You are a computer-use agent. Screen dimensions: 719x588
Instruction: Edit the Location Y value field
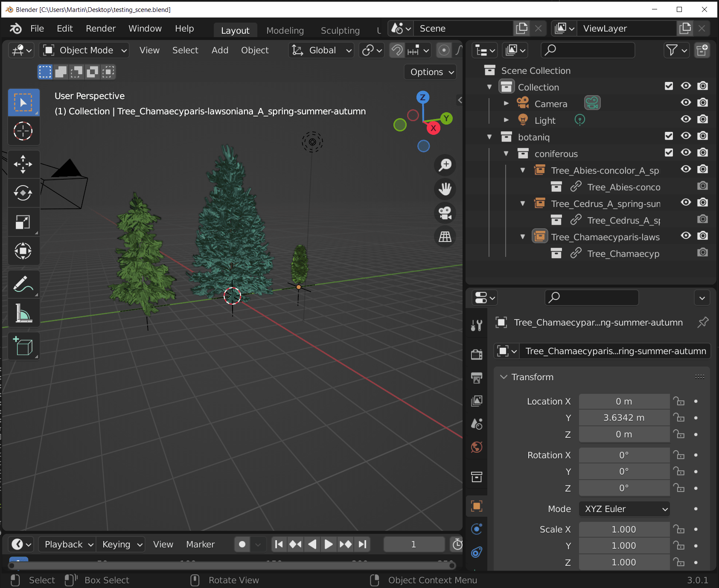(x=624, y=418)
